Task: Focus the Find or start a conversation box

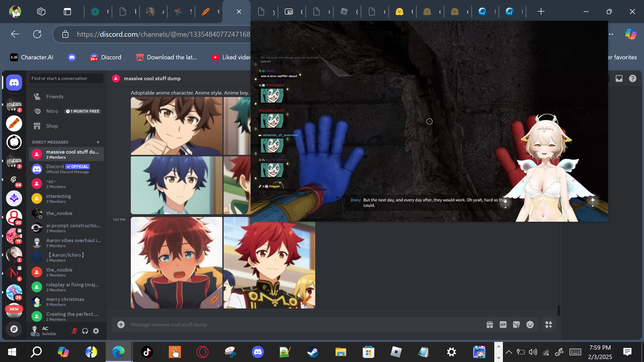Action: pyautogui.click(x=66, y=78)
